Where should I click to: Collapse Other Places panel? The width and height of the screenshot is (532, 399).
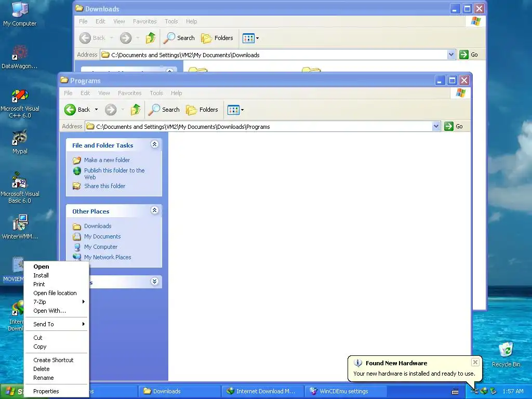coord(154,210)
